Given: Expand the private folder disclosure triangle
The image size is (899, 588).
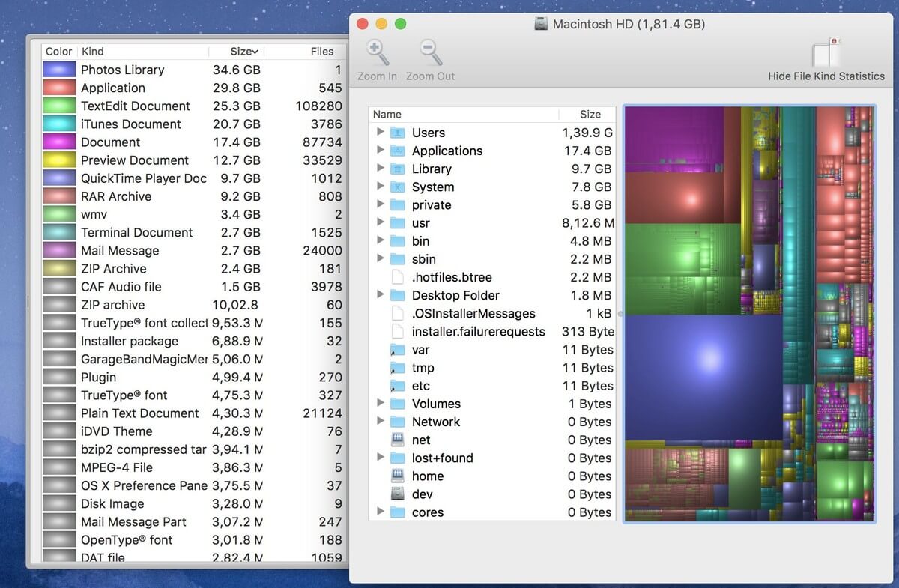Looking at the screenshot, I should pyautogui.click(x=380, y=204).
